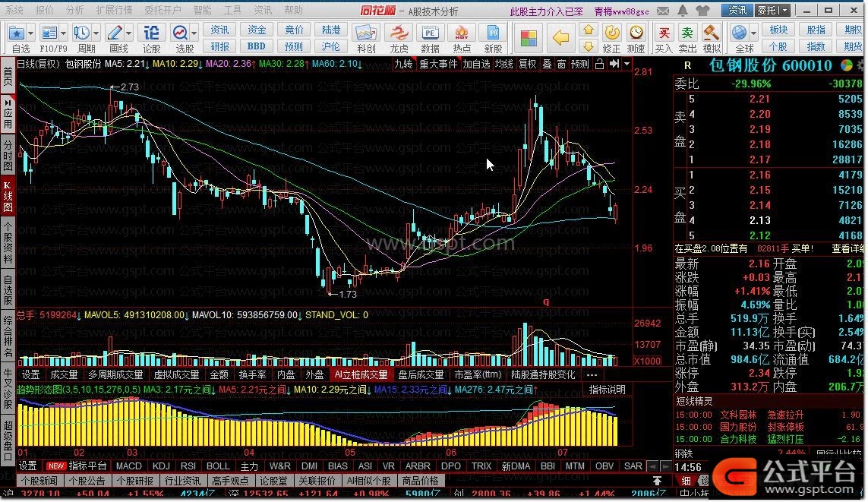The width and height of the screenshot is (868, 502).
Task: Open the 分时图 intraday sidebar tab
Action: (x=8, y=156)
